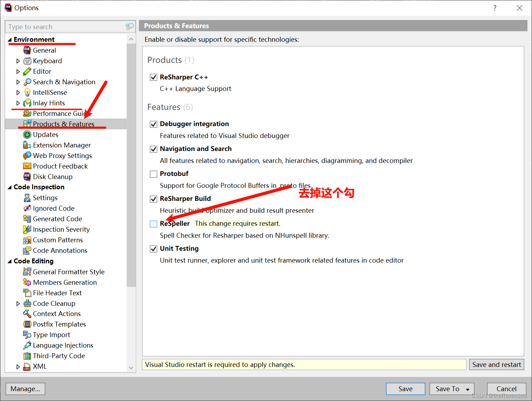Expand the XML tree node
This screenshot has height=401, width=532.
(18, 366)
